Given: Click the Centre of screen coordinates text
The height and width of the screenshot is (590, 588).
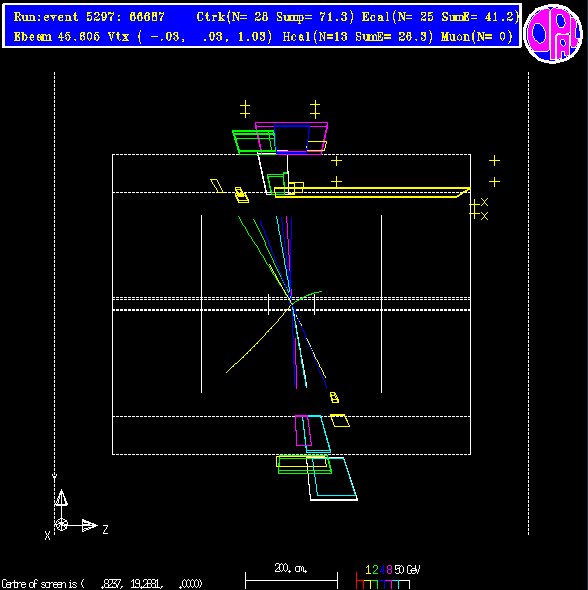Looking at the screenshot, I should 102,584.
